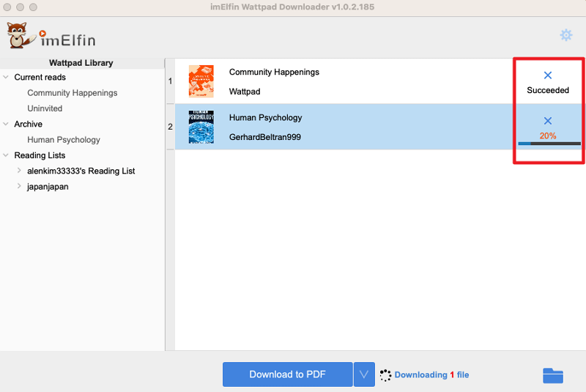Click the Succeeded status text
Screen dimensions: 586x392
click(547, 90)
